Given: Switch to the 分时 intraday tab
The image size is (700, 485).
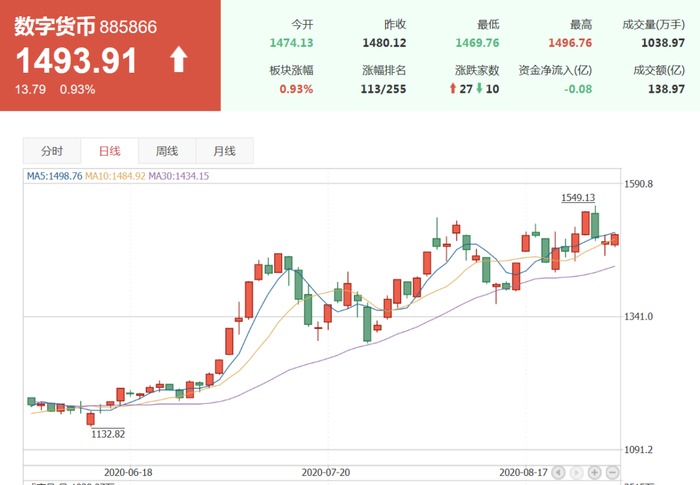Looking at the screenshot, I should pyautogui.click(x=52, y=151).
